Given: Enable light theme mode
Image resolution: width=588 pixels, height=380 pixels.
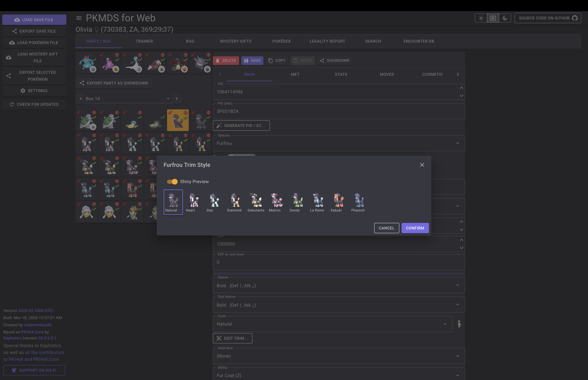Looking at the screenshot, I should point(481,18).
